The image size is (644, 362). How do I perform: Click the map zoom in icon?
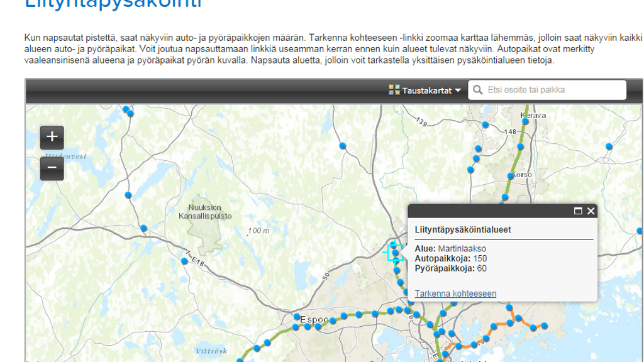pos(51,136)
